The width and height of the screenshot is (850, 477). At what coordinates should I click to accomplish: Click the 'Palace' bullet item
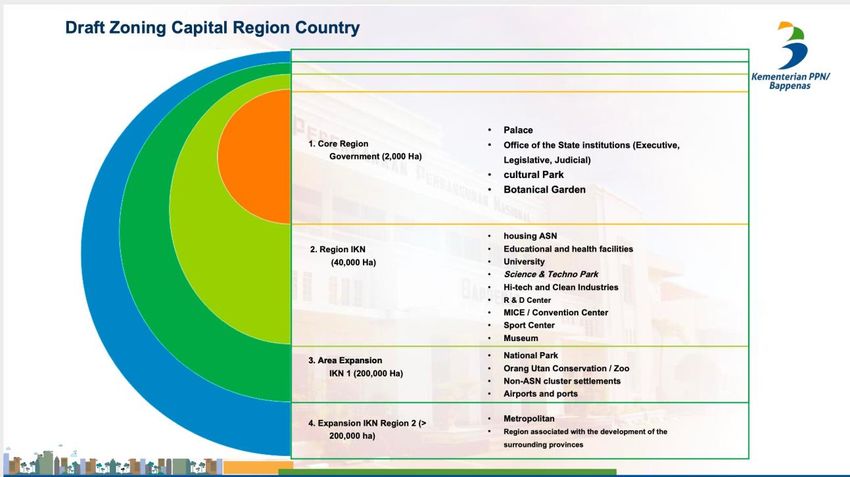point(518,130)
